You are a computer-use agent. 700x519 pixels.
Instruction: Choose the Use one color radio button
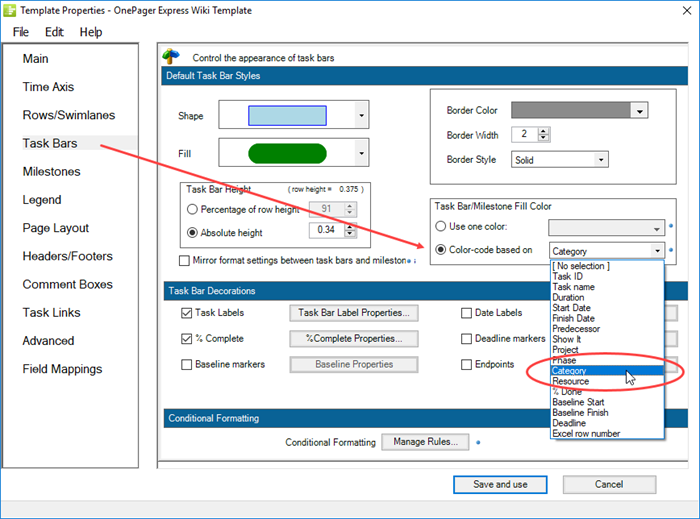pos(441,228)
